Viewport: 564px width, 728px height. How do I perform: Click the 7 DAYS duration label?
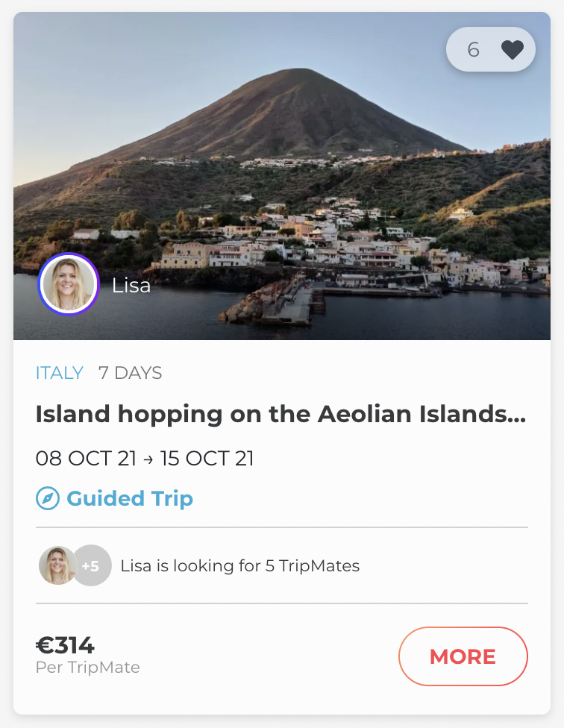pos(130,373)
